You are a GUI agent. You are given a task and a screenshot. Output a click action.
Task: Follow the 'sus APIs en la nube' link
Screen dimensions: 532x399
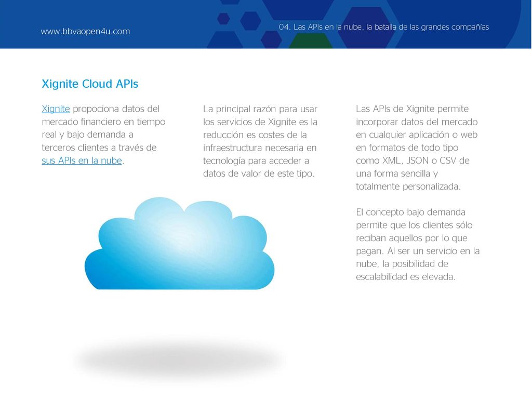click(x=82, y=161)
